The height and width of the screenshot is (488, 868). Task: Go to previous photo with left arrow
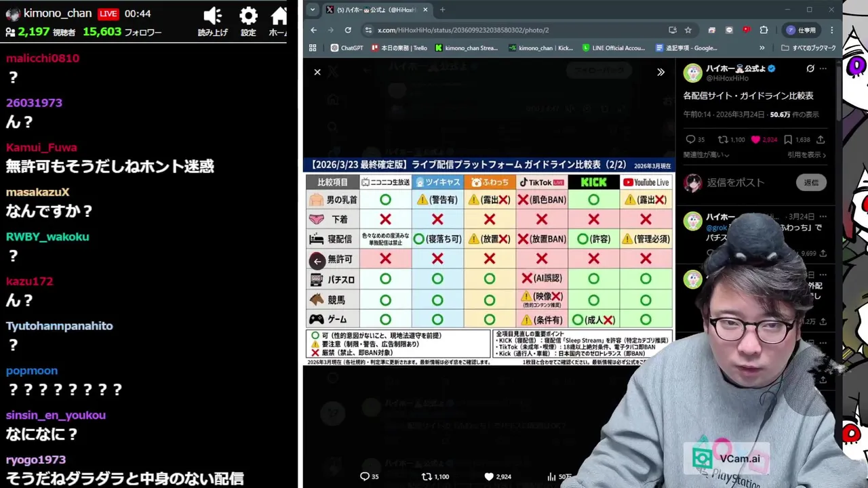pyautogui.click(x=317, y=261)
